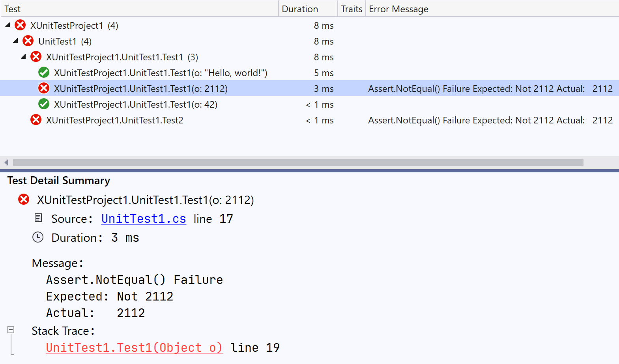Viewport: 619px width, 364px height.
Task: Select the XUnitTestProject1.UnitTest1.Test2 row
Action: tap(309, 120)
